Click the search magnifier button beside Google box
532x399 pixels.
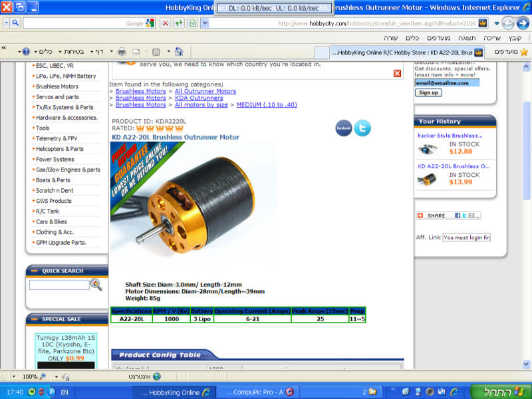click(15, 23)
